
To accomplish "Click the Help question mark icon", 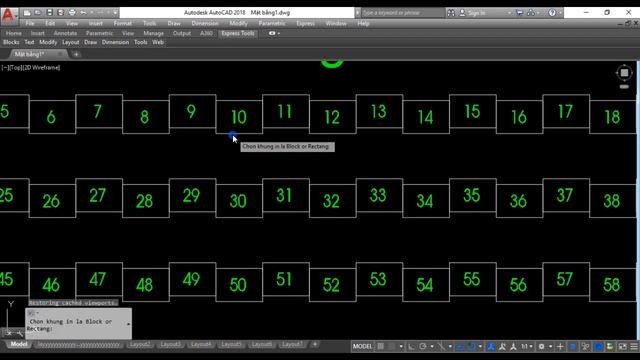I will point(552,13).
